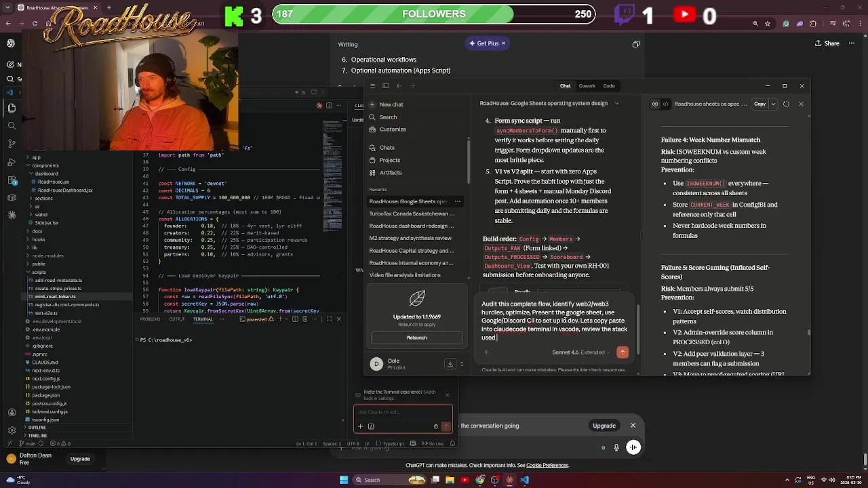Open the TurboTax Canada Saskatchewan recent chat
This screenshot has width=868, height=488.
(x=412, y=213)
